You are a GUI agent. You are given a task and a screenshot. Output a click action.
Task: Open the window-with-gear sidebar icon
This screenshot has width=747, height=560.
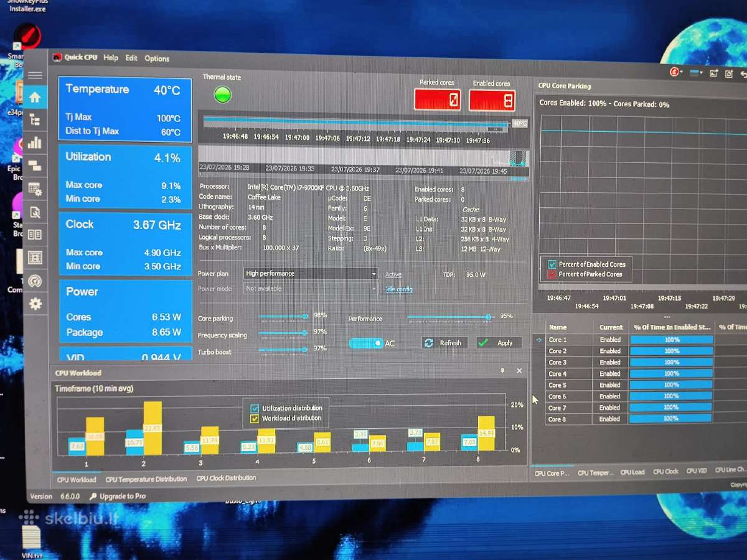[x=35, y=189]
